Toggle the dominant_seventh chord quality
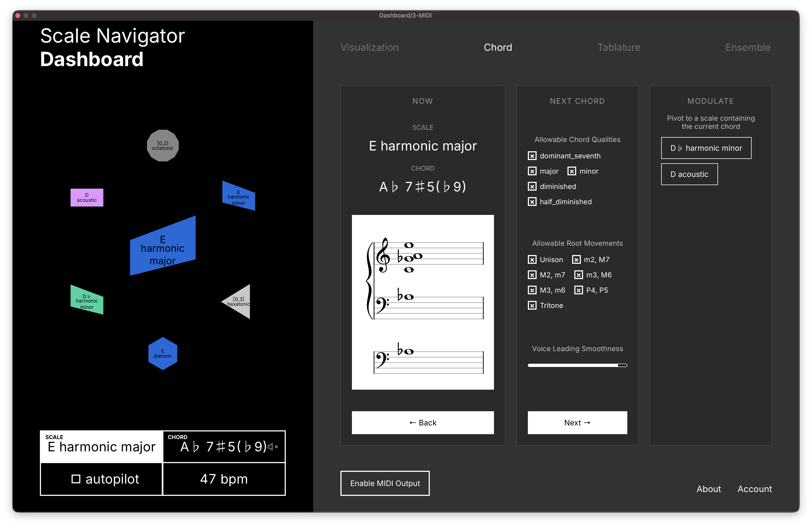Screen dimensions: 812x527 532,156
